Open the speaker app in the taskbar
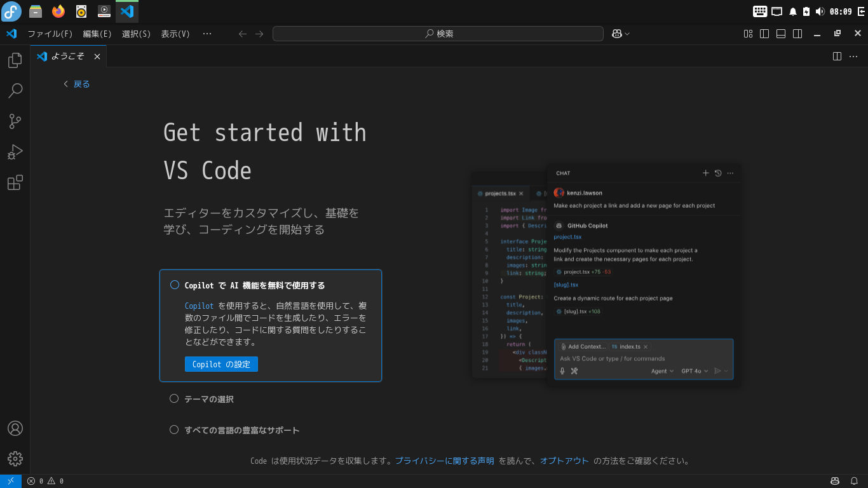 click(81, 11)
